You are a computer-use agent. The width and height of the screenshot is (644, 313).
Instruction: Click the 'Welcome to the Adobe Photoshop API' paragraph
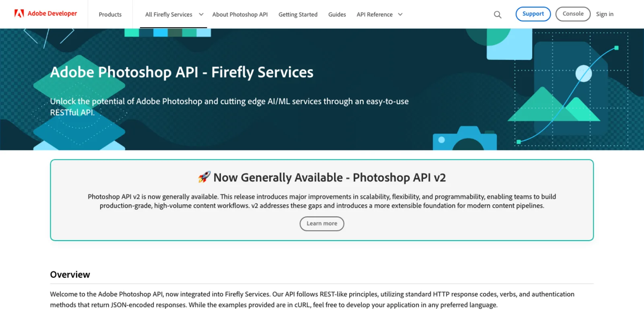click(x=312, y=299)
